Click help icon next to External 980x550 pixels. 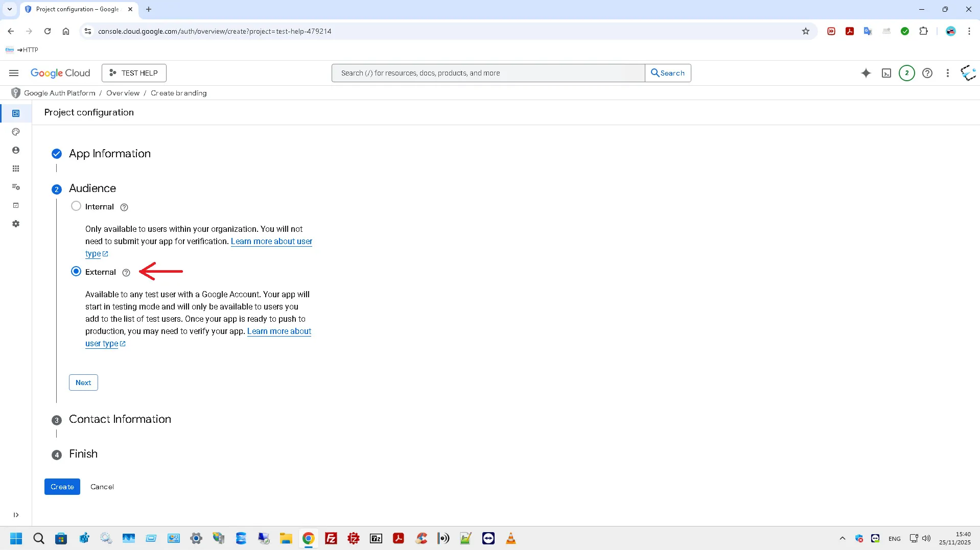click(x=126, y=273)
